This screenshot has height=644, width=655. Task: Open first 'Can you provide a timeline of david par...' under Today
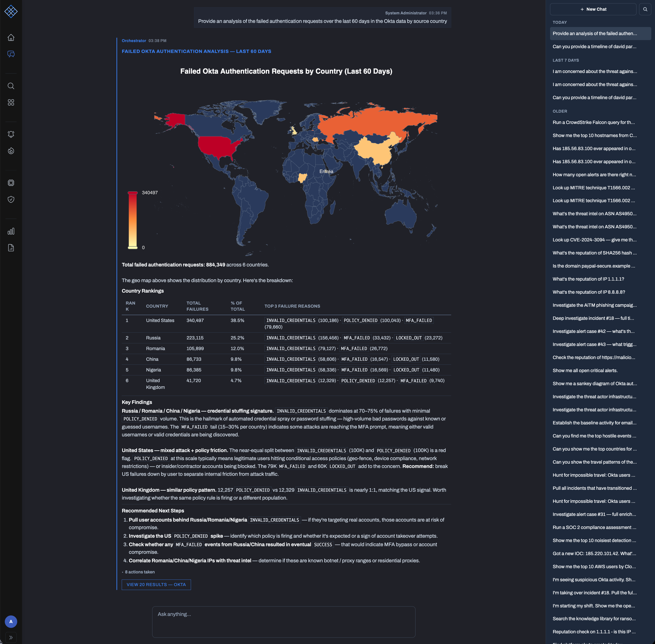600,47
